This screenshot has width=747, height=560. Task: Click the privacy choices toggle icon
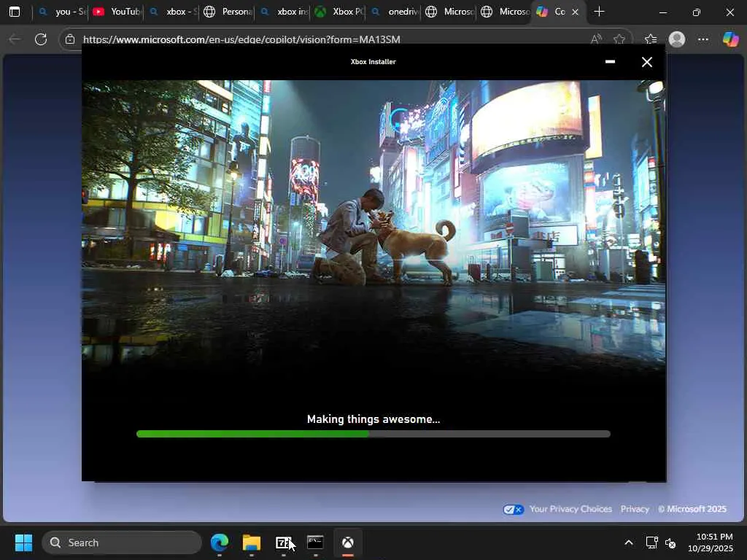[x=514, y=510]
